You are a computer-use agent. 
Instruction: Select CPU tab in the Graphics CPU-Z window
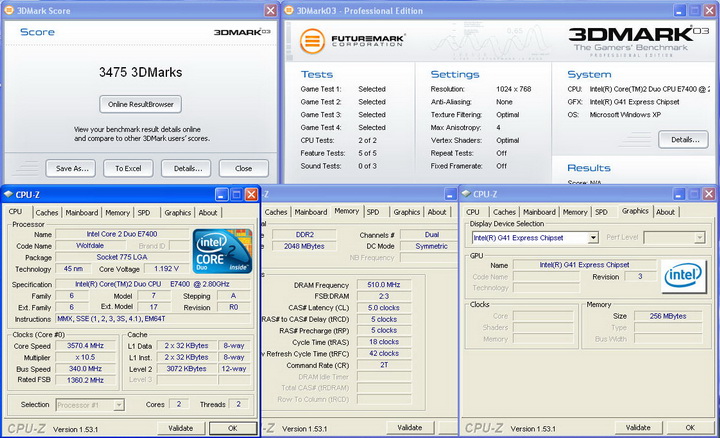tap(473, 212)
